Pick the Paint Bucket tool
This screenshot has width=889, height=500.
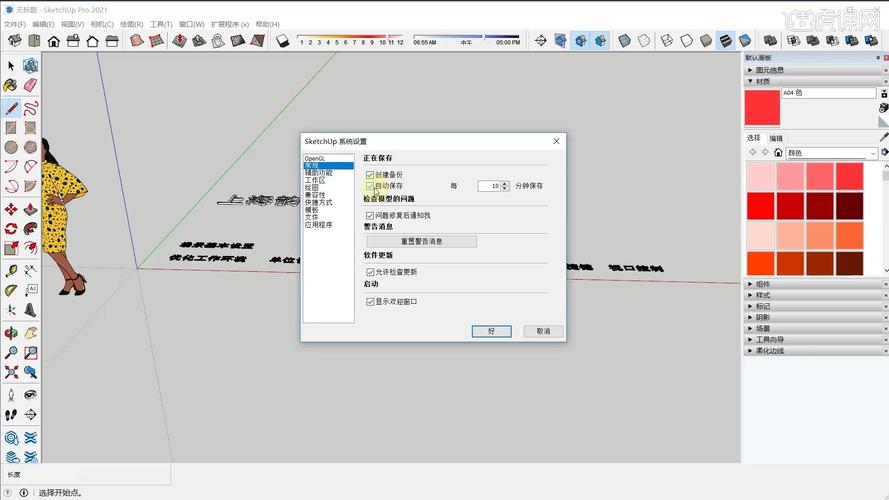pyautogui.click(x=11, y=85)
